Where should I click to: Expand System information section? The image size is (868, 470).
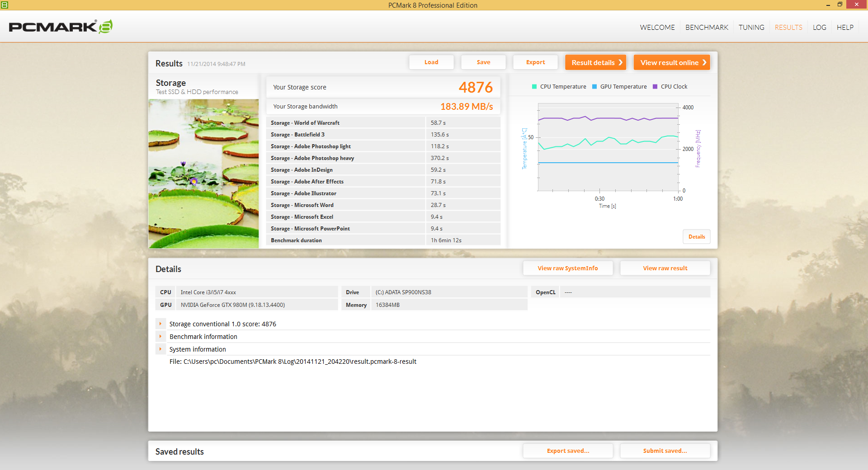coord(160,349)
